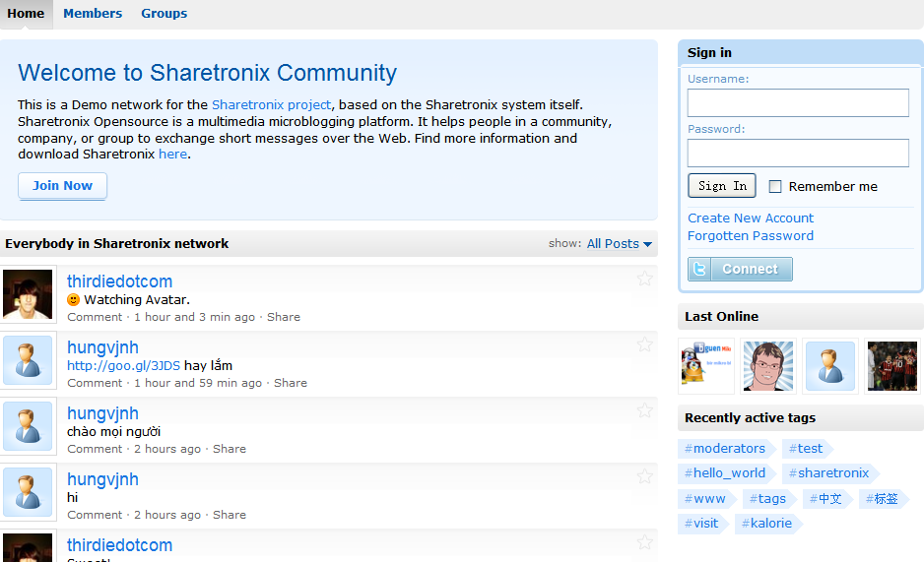The height and width of the screenshot is (562, 924).
Task: Switch to the Groups tab
Action: point(164,14)
